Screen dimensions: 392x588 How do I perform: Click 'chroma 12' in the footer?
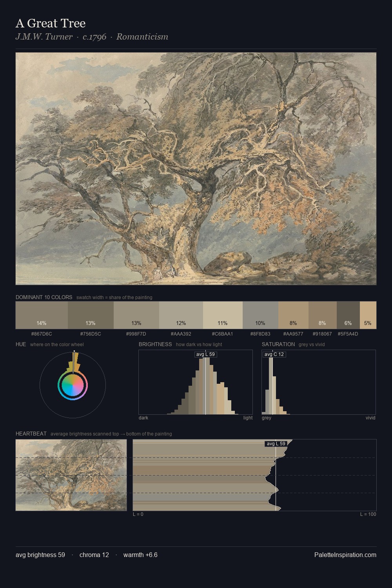[94, 555]
